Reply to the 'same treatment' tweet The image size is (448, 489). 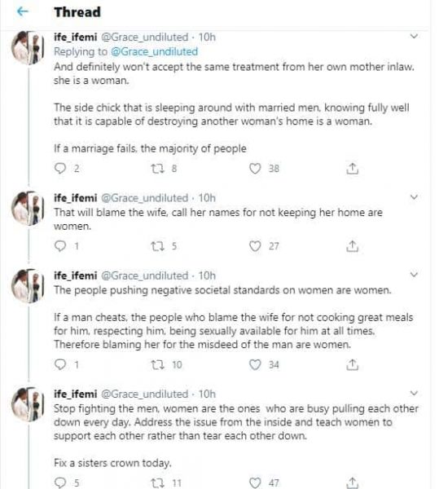[x=59, y=169]
